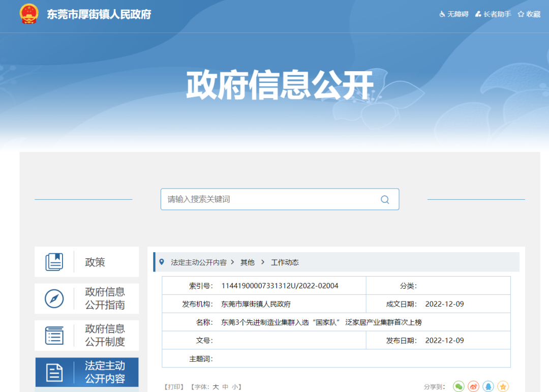Image resolution: width=549 pixels, height=392 pixels.
Task: Open 政府信息公开指南 in the sidebar
Action: [x=87, y=298]
